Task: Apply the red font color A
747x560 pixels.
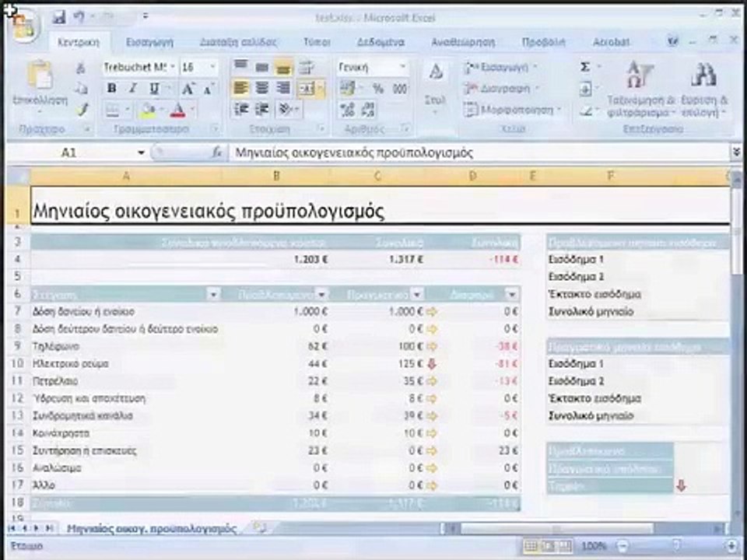Action: (177, 110)
